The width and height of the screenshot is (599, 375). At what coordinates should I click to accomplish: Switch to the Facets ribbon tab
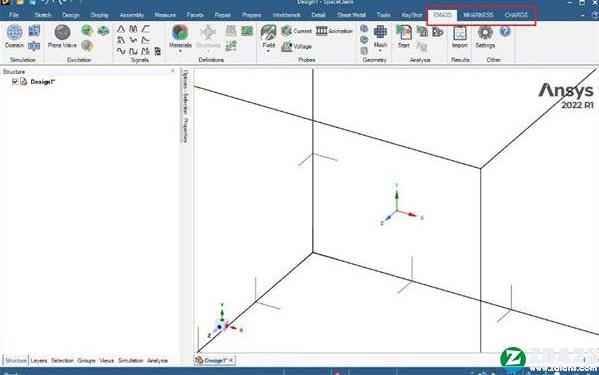coord(195,15)
